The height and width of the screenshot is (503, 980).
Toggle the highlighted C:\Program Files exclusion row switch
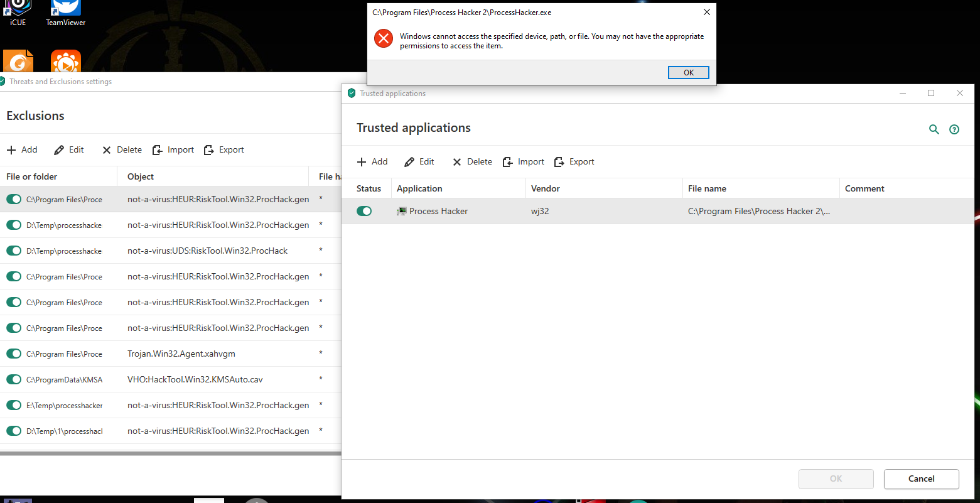[x=14, y=200]
